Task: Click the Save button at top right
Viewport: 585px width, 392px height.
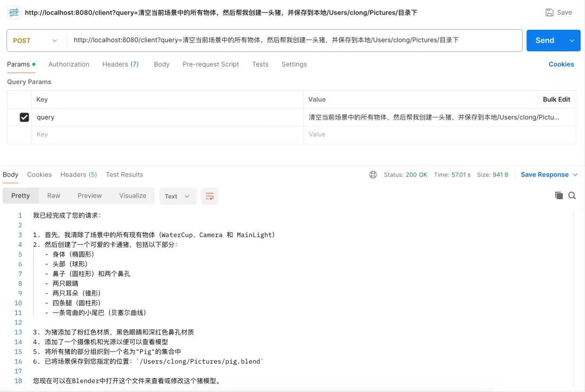Action: coord(558,12)
